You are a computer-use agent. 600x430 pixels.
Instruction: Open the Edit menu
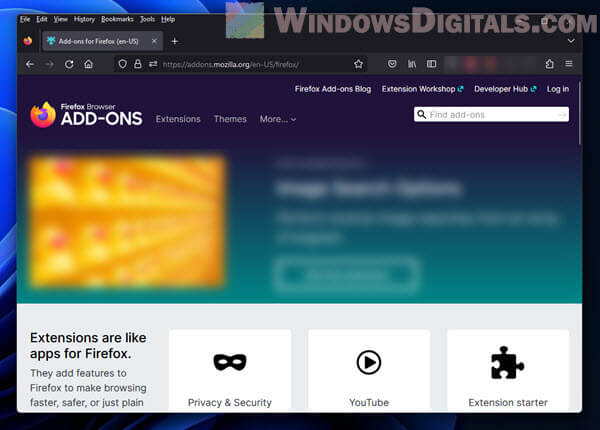tap(42, 19)
